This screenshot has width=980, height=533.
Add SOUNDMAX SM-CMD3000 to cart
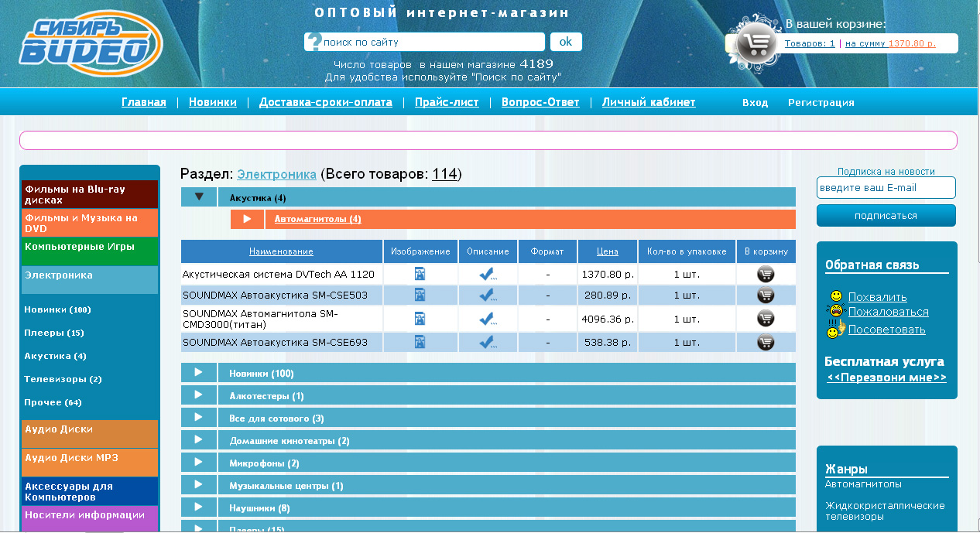(766, 319)
